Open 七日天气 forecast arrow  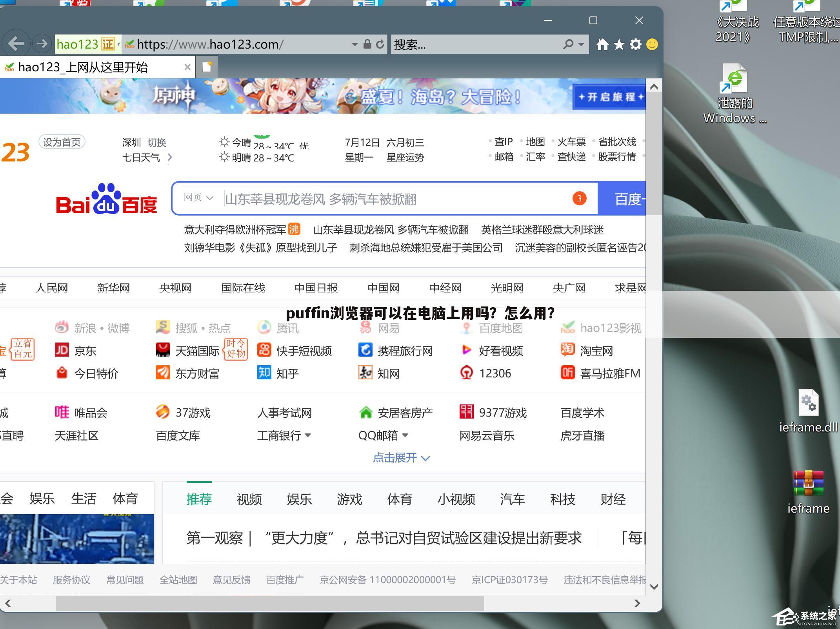pyautogui.click(x=170, y=157)
